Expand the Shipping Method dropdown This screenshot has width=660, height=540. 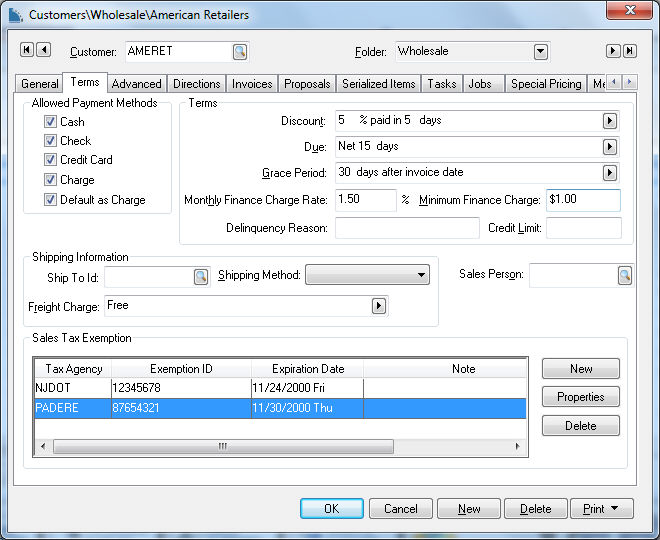coord(420,275)
